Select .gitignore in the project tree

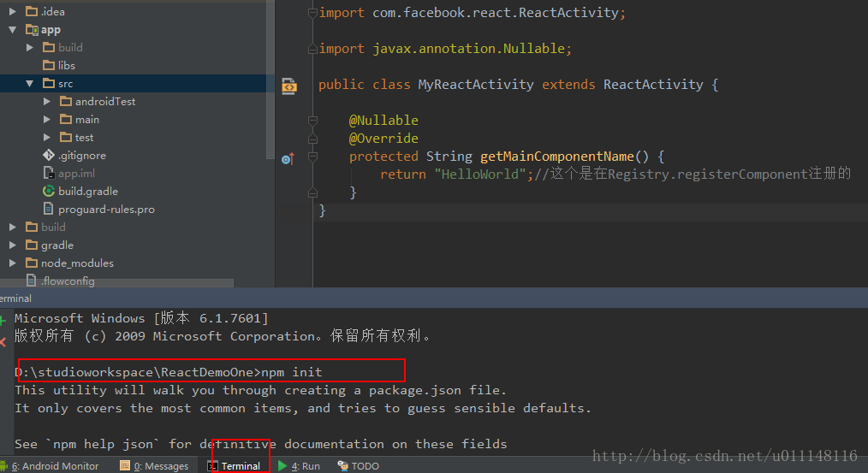pyautogui.click(x=82, y=156)
